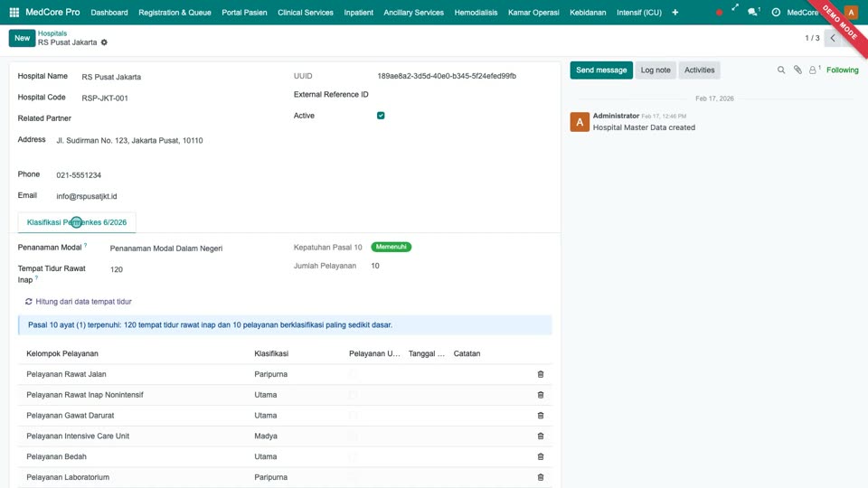Open the Kebidanan menu
This screenshot has width=868, height=488.
click(x=588, y=12)
